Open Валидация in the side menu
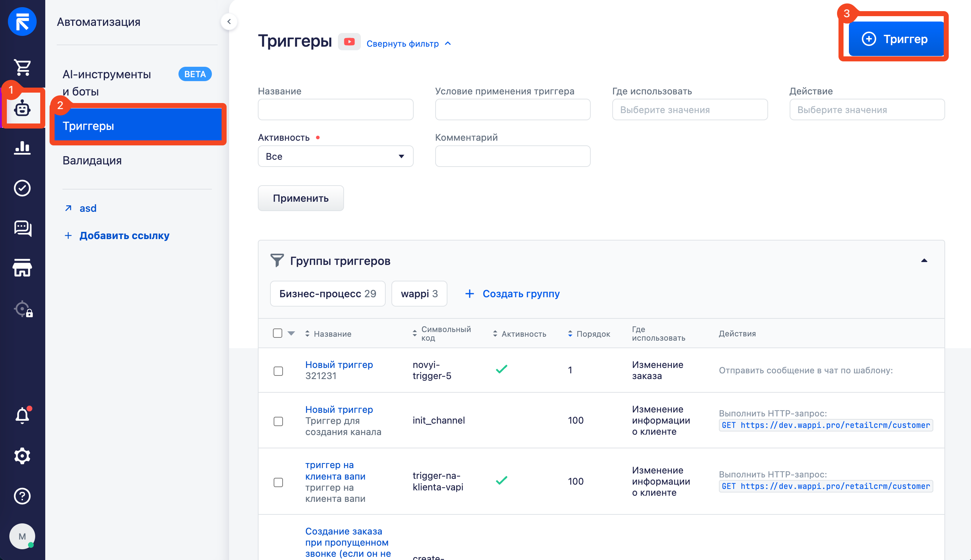This screenshot has height=560, width=971. pos(92,160)
